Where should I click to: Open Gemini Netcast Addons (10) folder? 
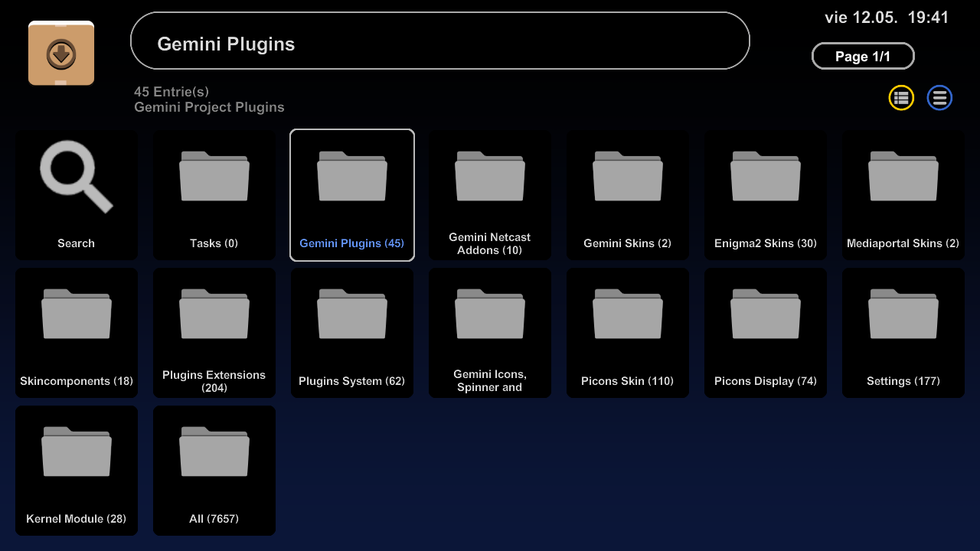(490, 195)
